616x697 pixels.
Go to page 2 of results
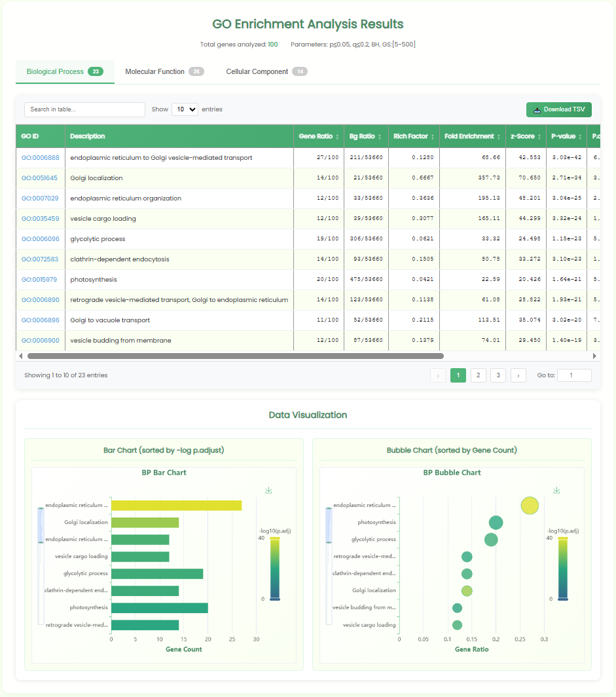pos(478,375)
